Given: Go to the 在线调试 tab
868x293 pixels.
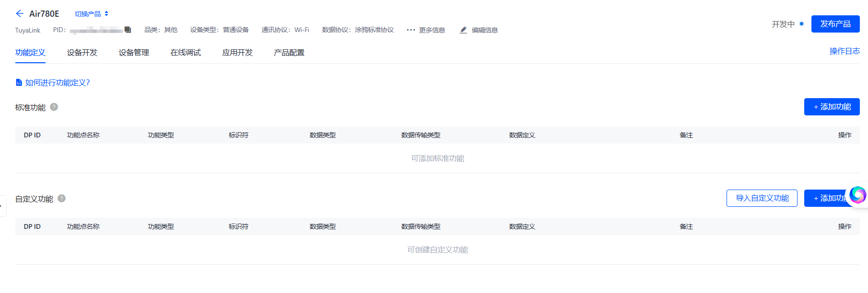Looking at the screenshot, I should tap(186, 53).
